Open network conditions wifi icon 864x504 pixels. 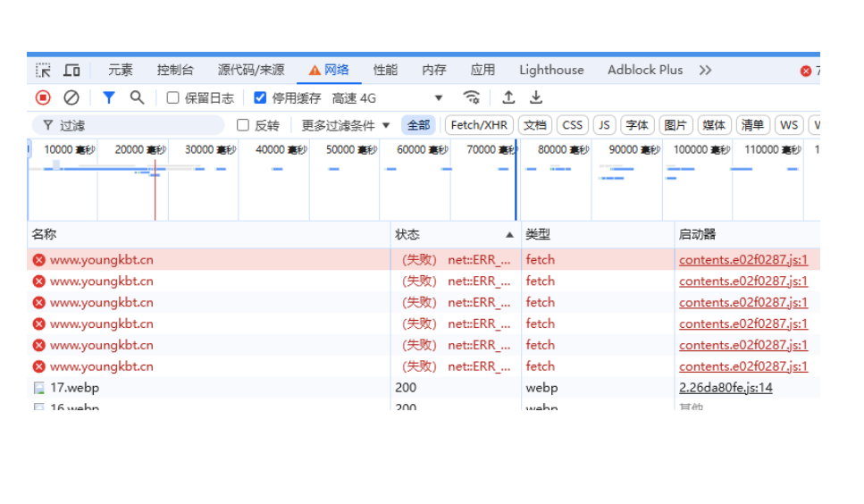tap(471, 97)
